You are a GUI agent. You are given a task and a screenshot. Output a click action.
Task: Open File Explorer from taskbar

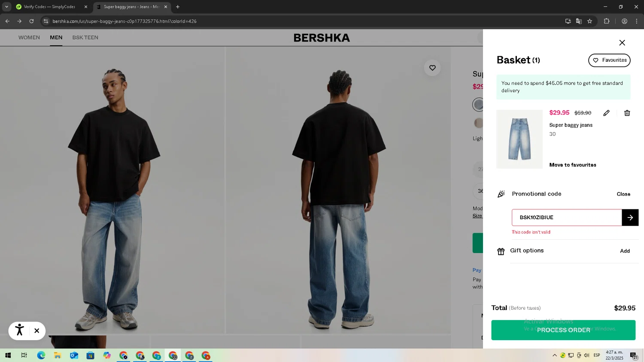57,356
